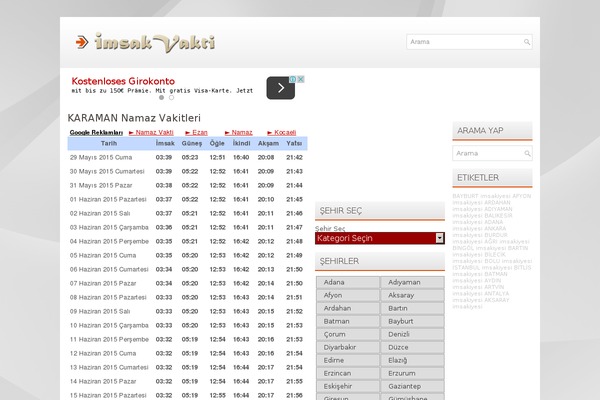
Task: Select the Edirne city button
Action: [x=348, y=361]
